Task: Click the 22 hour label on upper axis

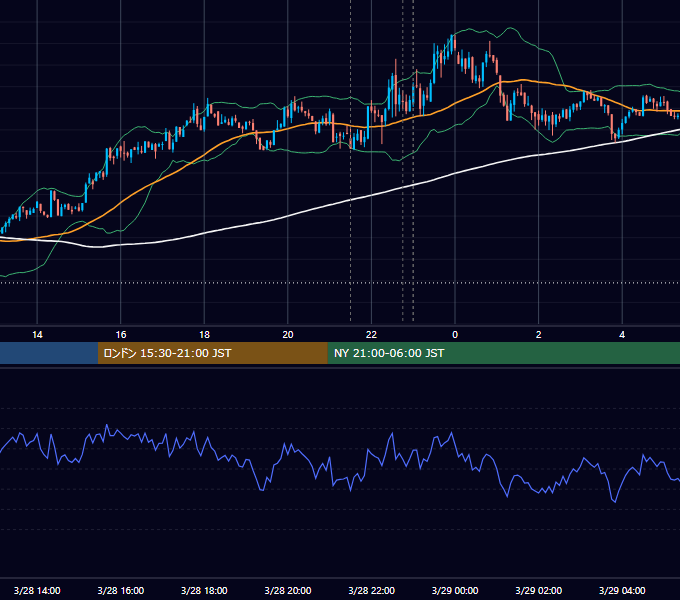Action: (x=371, y=335)
